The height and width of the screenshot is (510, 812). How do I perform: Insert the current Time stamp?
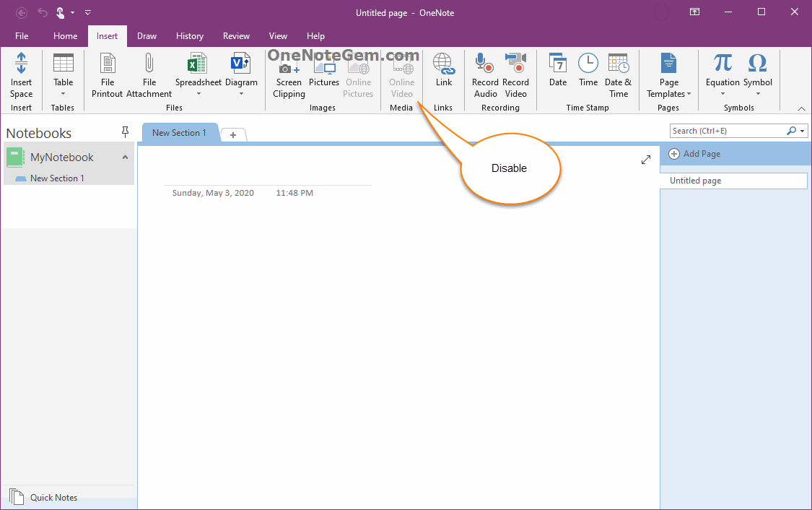pyautogui.click(x=588, y=70)
